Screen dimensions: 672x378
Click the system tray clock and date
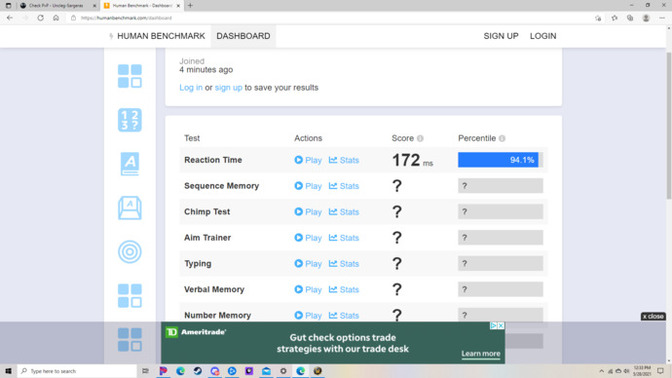(x=642, y=371)
